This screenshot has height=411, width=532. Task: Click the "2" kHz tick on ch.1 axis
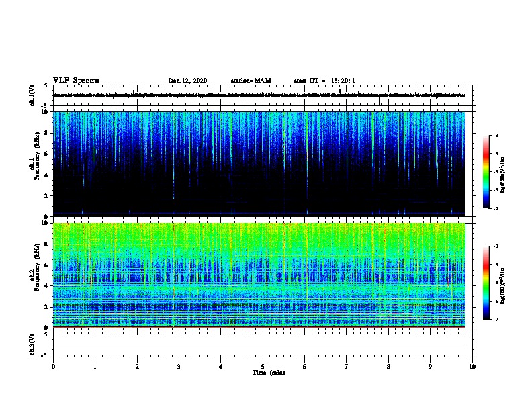click(46, 196)
